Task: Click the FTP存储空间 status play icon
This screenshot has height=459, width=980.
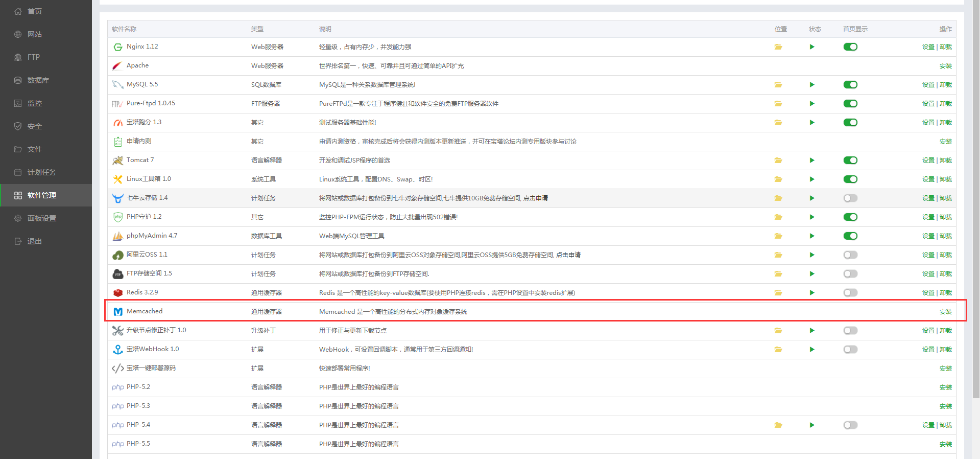Action: click(812, 274)
